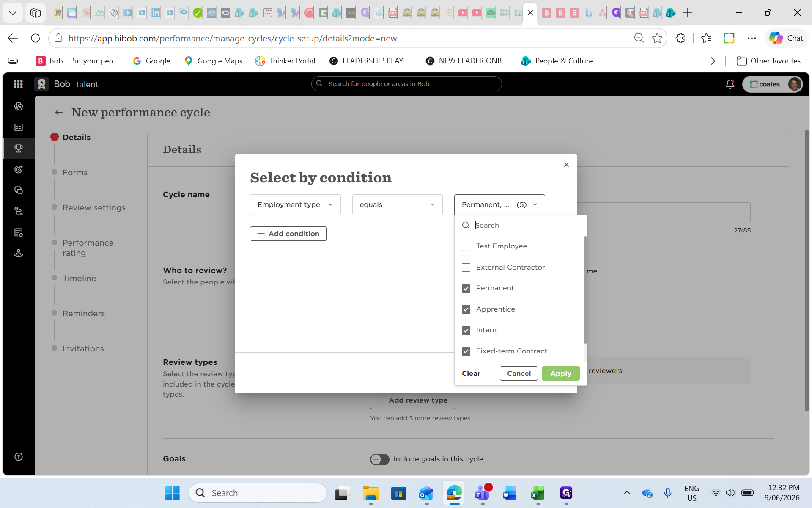The width and height of the screenshot is (812, 508).
Task: Go to Review settings step
Action: pos(94,208)
